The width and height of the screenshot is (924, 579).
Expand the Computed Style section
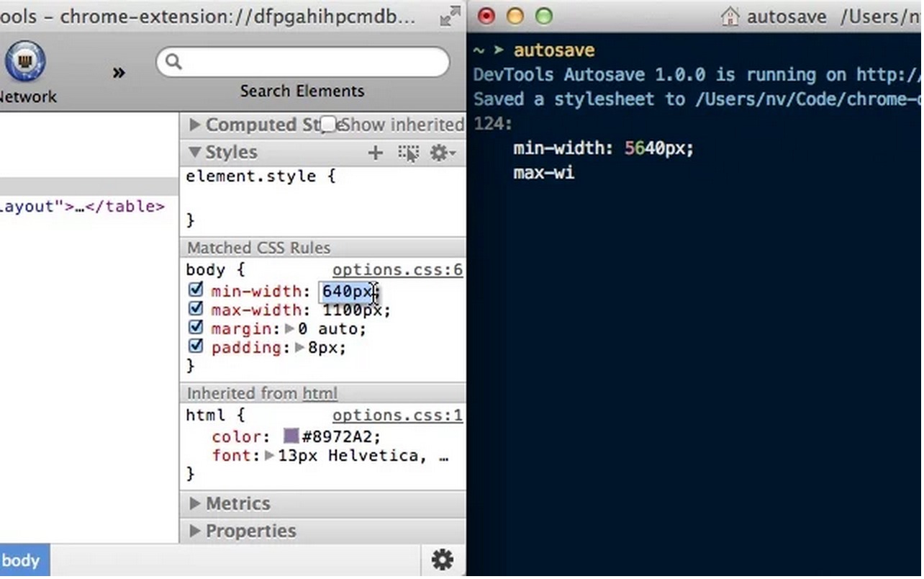click(195, 125)
